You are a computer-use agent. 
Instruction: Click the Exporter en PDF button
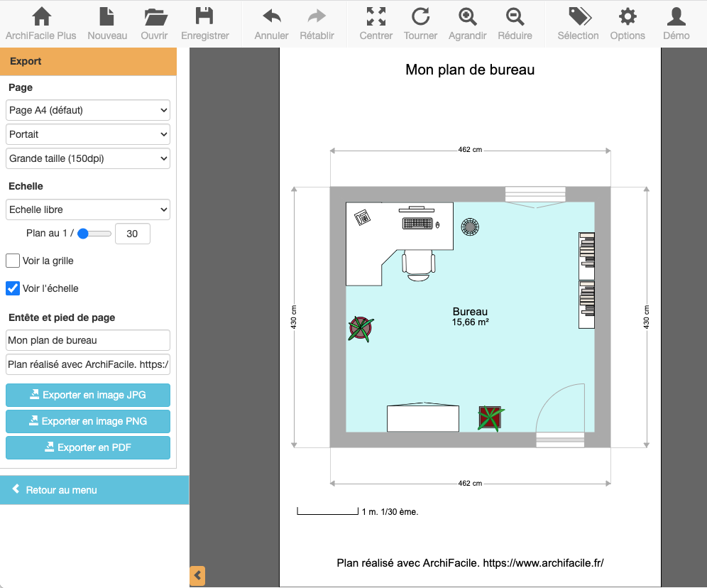(88, 447)
